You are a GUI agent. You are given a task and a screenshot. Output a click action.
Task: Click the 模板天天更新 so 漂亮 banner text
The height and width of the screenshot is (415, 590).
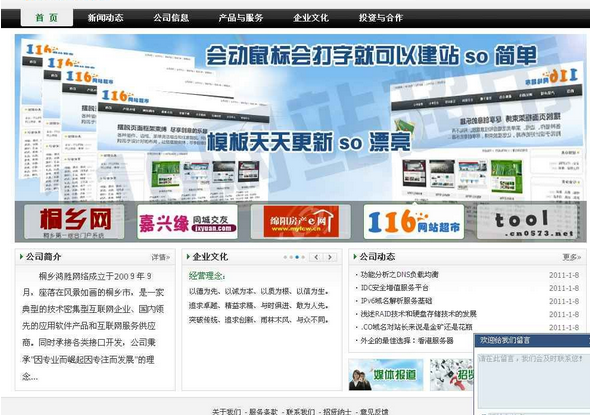(x=309, y=142)
